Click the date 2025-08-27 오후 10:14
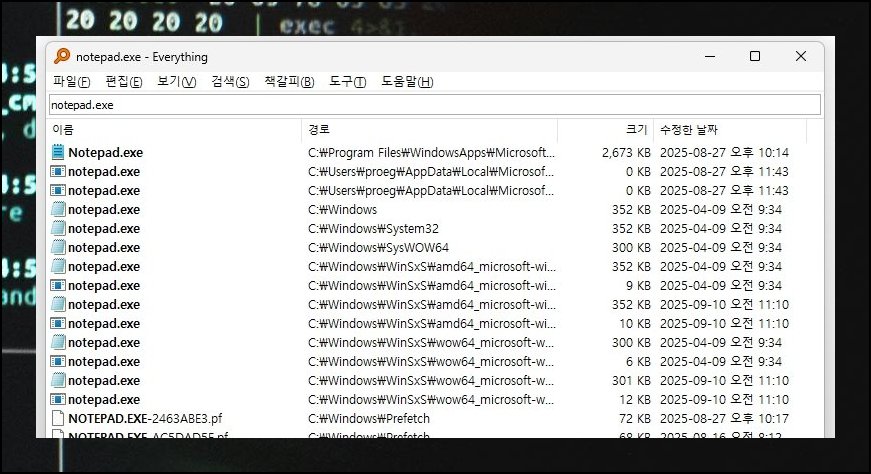 click(x=724, y=152)
